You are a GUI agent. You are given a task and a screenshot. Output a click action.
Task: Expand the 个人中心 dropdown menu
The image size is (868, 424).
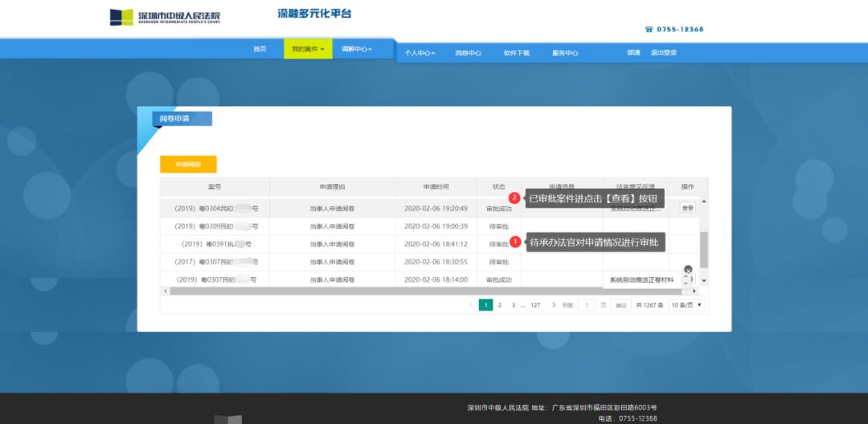point(419,54)
